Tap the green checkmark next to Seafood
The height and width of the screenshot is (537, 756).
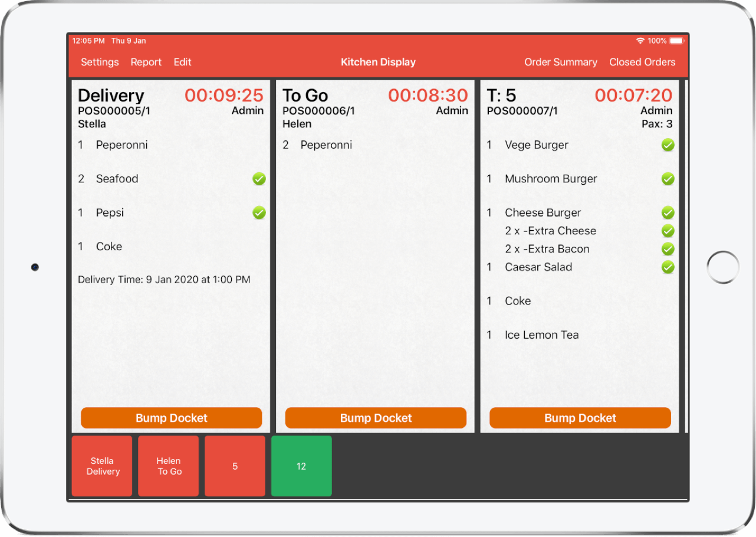(x=259, y=179)
